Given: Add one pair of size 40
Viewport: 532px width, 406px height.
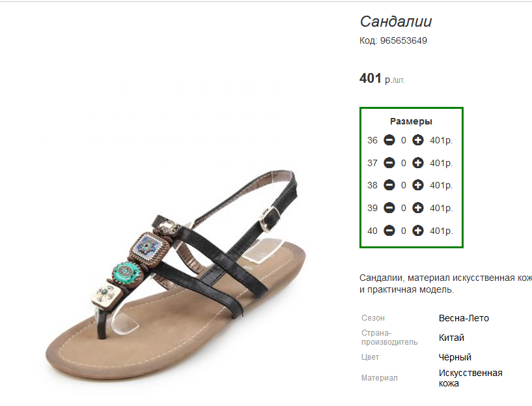Looking at the screenshot, I should coord(417,231).
